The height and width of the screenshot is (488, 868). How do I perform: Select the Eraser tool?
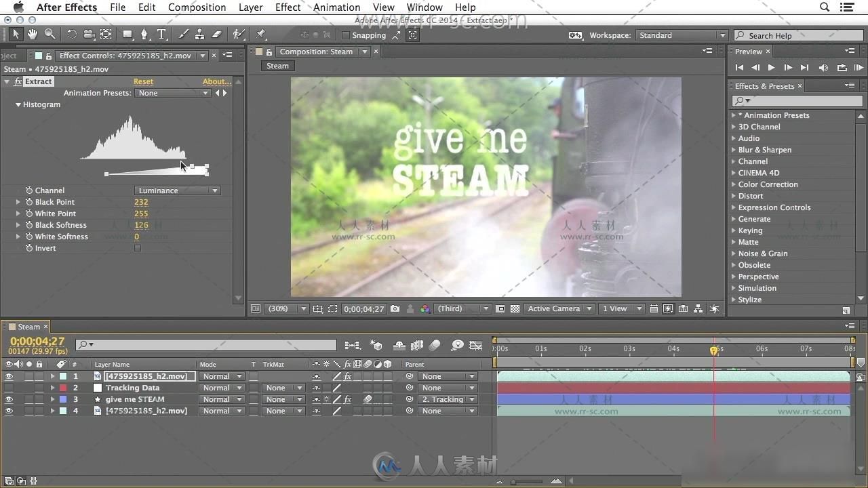[x=217, y=34]
